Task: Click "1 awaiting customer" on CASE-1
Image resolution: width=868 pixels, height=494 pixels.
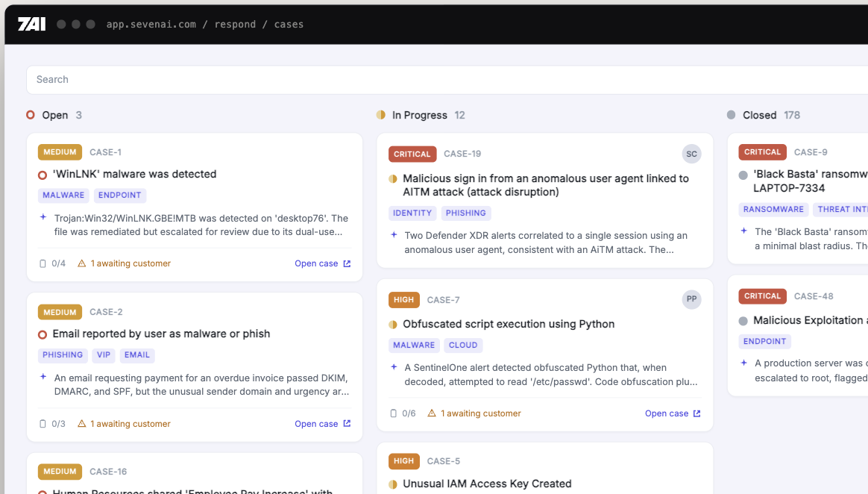Action: pyautogui.click(x=130, y=263)
